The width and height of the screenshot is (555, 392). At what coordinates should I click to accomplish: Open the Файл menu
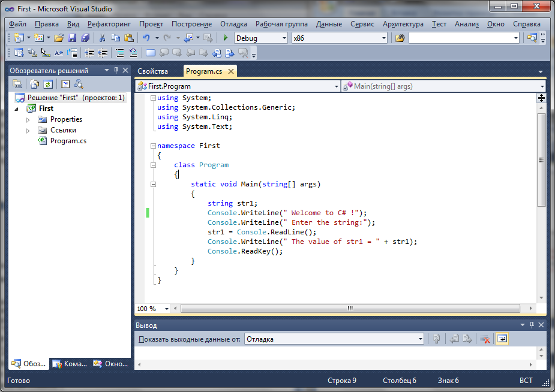click(x=17, y=24)
